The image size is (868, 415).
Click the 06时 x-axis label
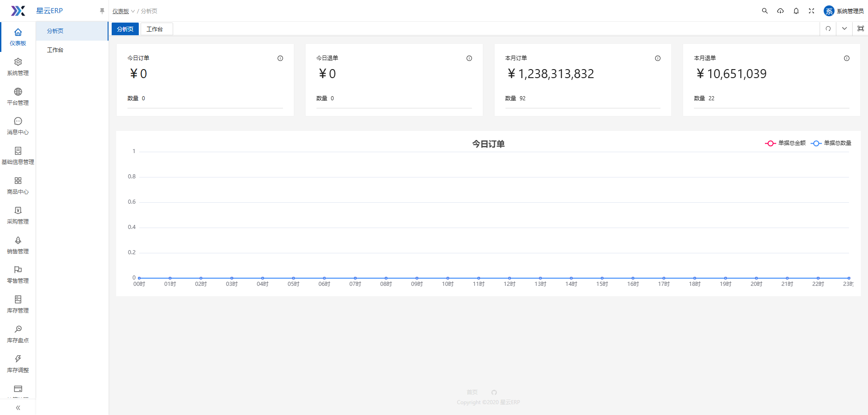point(324,284)
